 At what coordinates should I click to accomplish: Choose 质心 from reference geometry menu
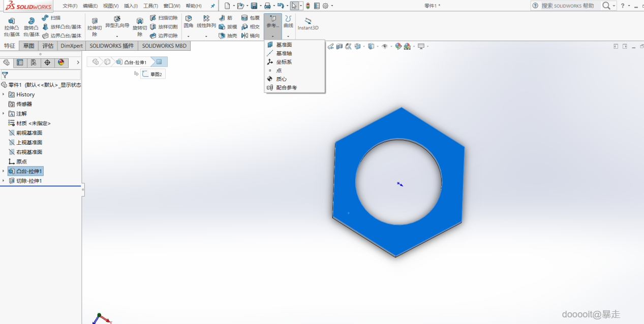tap(295, 79)
